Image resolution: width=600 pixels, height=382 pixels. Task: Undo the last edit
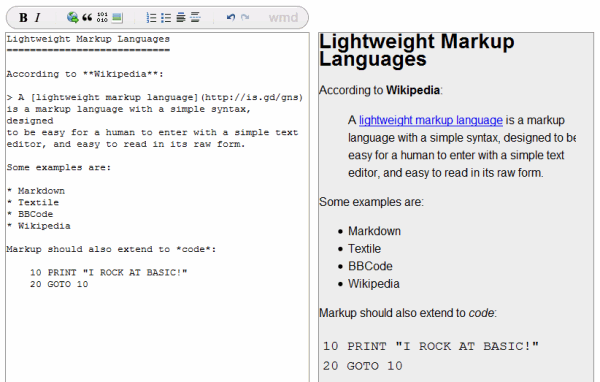coord(230,17)
